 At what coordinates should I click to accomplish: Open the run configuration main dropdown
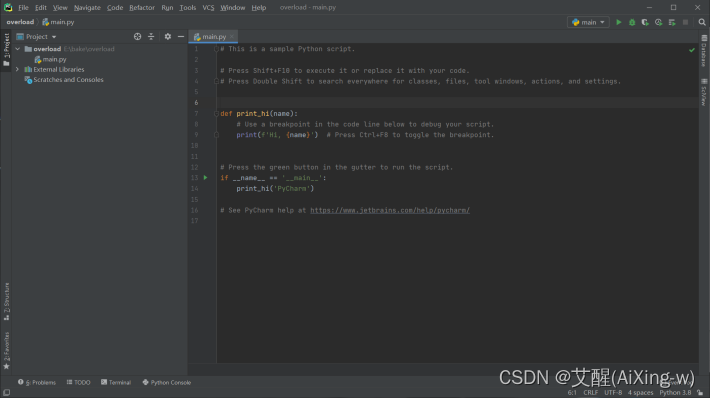[x=588, y=22]
